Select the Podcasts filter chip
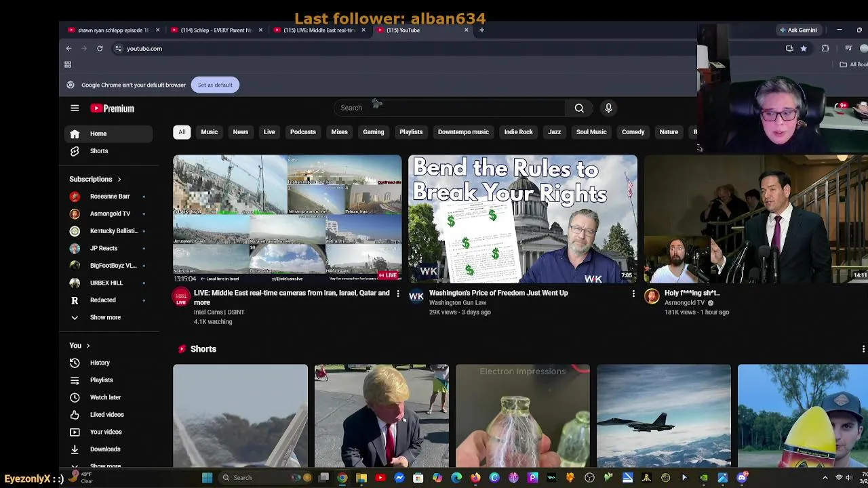The image size is (868, 488). click(x=303, y=132)
